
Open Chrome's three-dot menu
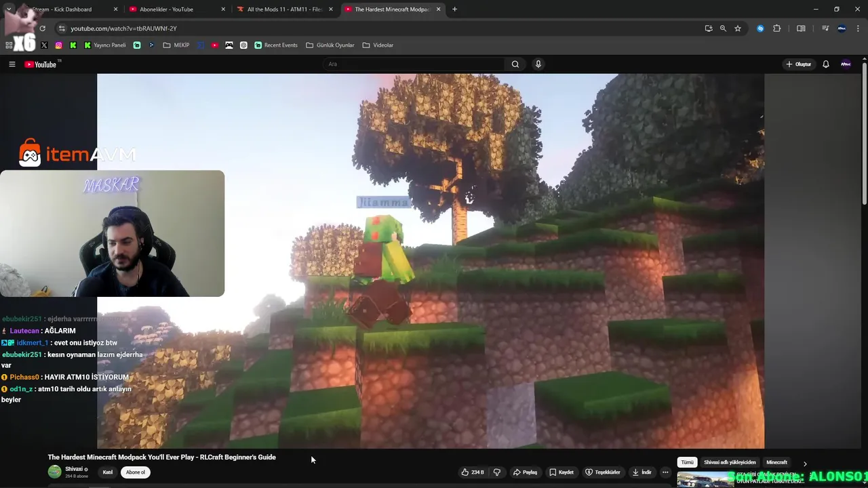pyautogui.click(x=858, y=28)
